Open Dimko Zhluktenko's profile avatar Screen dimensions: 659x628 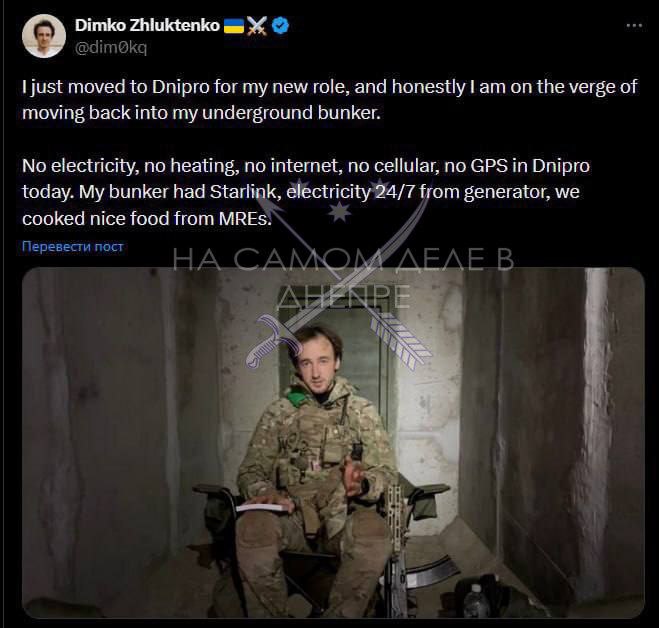44,36
